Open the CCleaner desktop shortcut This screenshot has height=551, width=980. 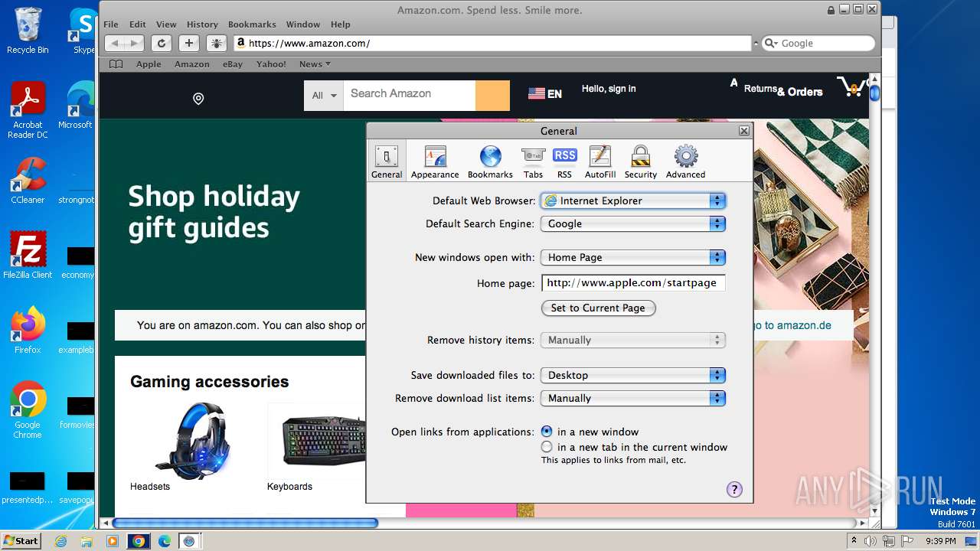point(28,181)
